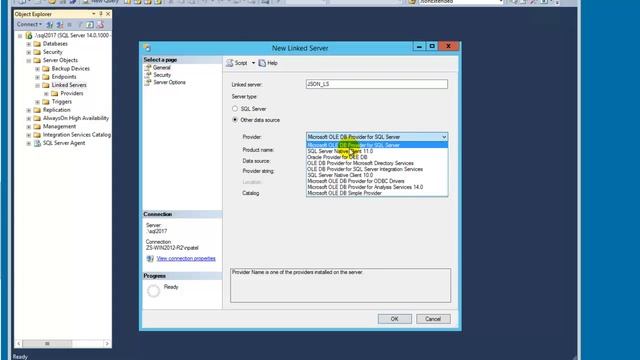Image resolution: width=640 pixels, height=360 pixels.
Task: Choose SQL Server Native Client 10.0 option
Action: 377,175
